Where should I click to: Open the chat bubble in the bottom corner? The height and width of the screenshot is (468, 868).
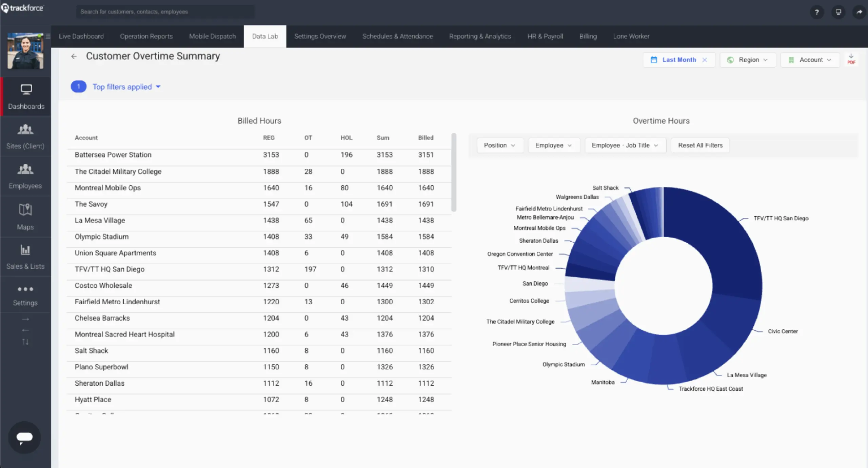coord(24,437)
